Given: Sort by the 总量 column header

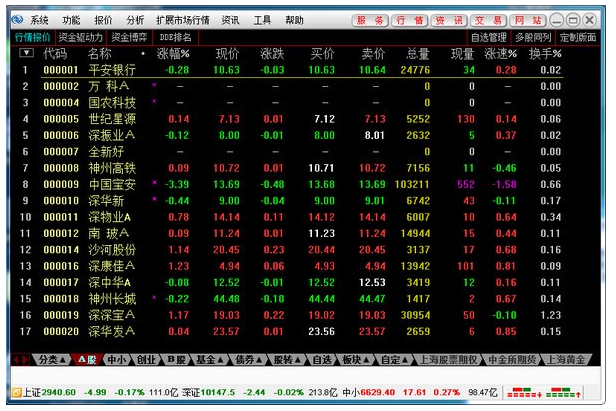Looking at the screenshot, I should (x=418, y=53).
